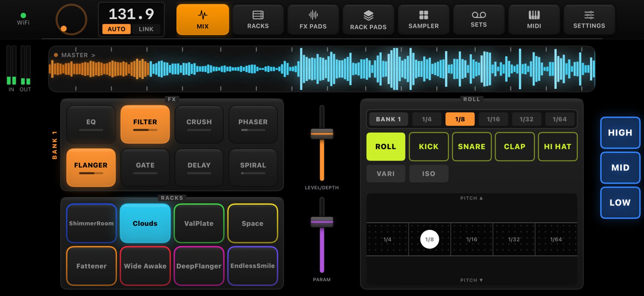Toggle the FLANGER effect pad
644x296 pixels.
coord(91,167)
